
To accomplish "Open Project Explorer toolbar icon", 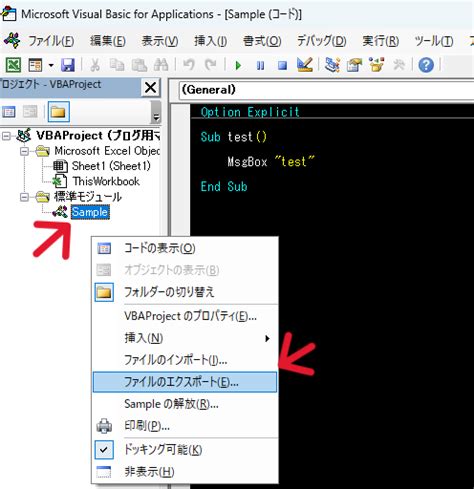I will click(x=332, y=65).
